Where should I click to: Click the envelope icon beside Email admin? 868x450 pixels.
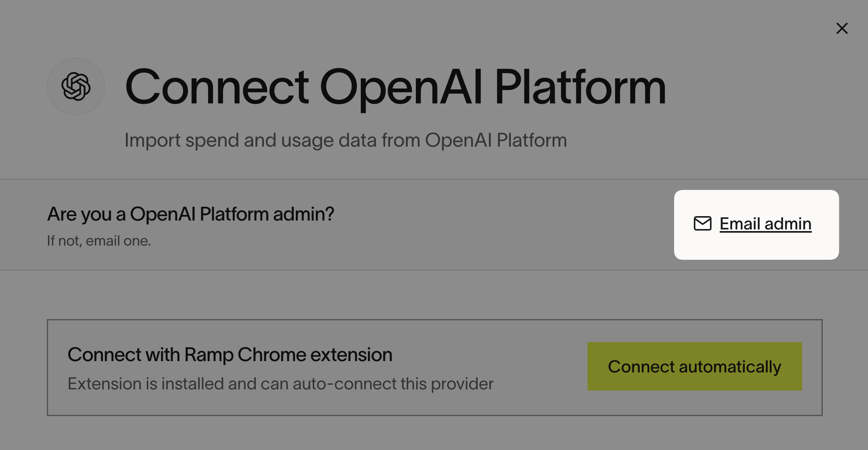coord(702,223)
